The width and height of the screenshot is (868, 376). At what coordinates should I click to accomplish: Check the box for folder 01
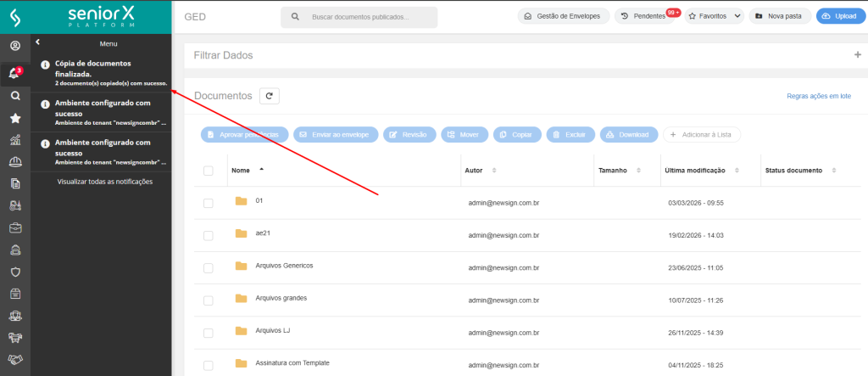(x=209, y=203)
